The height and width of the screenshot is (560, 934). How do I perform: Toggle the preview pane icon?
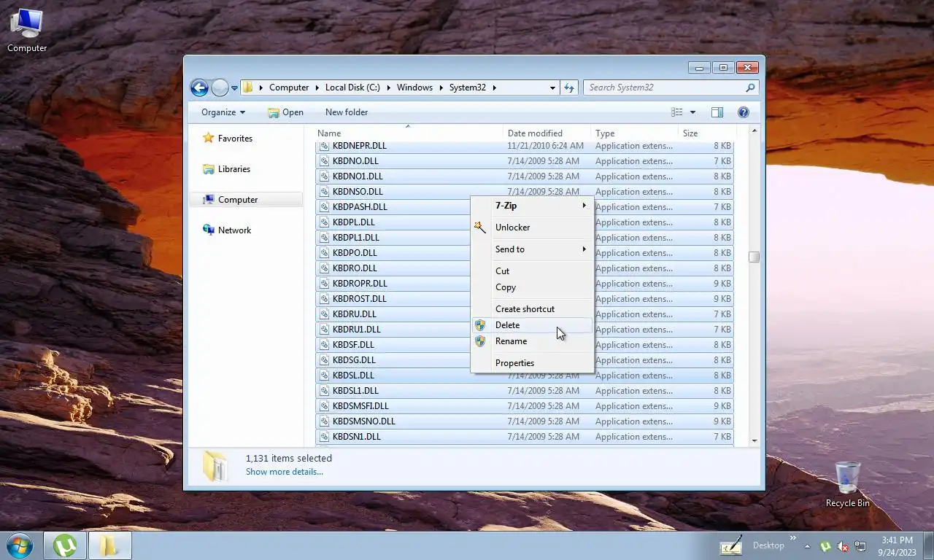(717, 112)
